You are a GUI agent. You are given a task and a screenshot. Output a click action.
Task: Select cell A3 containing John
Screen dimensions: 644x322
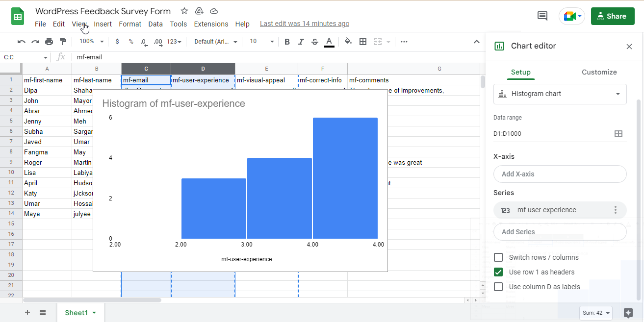coord(47,100)
